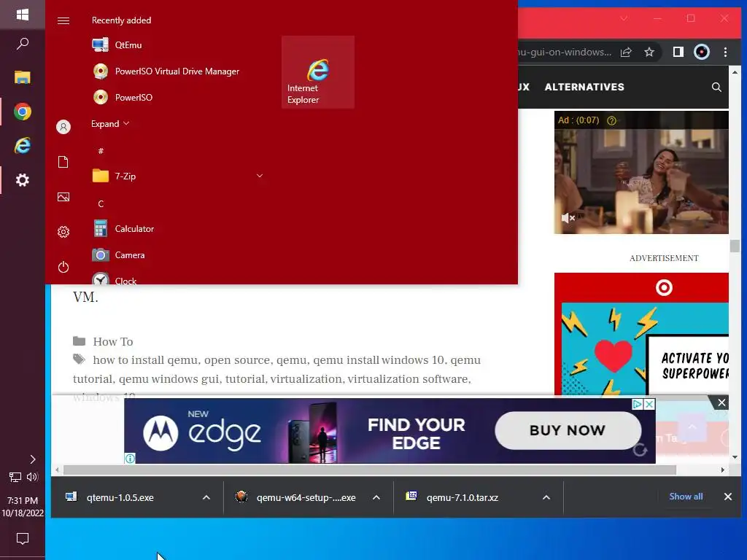Click the Chrome tab search chevron
The image size is (747, 560).
(x=624, y=18)
